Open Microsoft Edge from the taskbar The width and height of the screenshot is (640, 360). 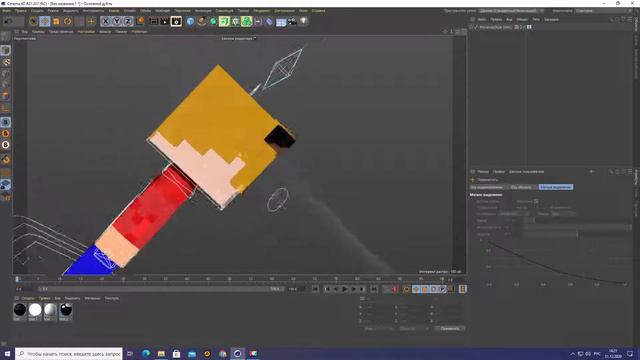coord(146,353)
